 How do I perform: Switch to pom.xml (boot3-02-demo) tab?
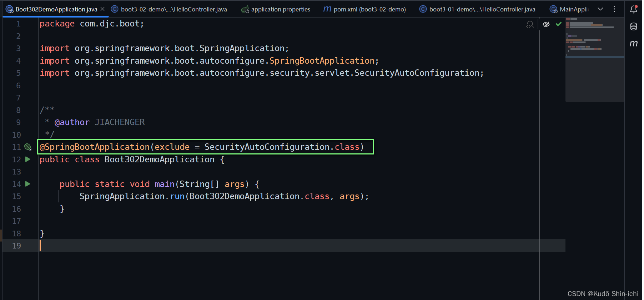click(x=364, y=9)
